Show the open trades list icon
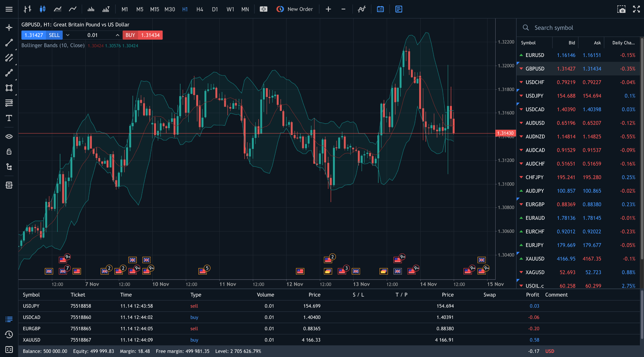644x357 pixels. point(9,319)
